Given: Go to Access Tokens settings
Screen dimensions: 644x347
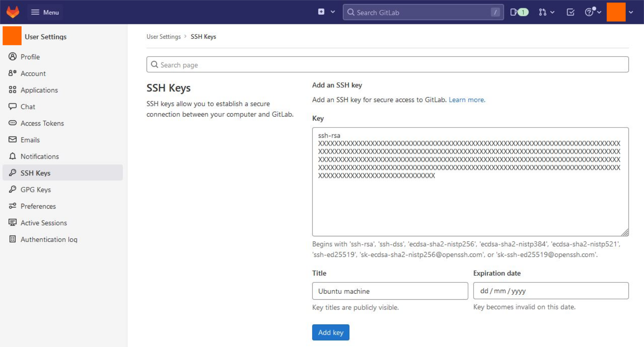Looking at the screenshot, I should click(x=42, y=123).
